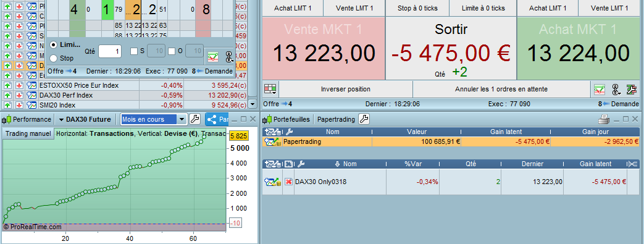Click red sell arrow in DAX30 Perf Index row
644x244 pixels.
click(19, 95)
